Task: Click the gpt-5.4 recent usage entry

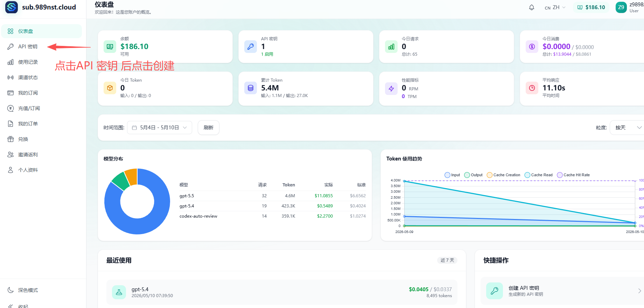Action: tap(282, 292)
